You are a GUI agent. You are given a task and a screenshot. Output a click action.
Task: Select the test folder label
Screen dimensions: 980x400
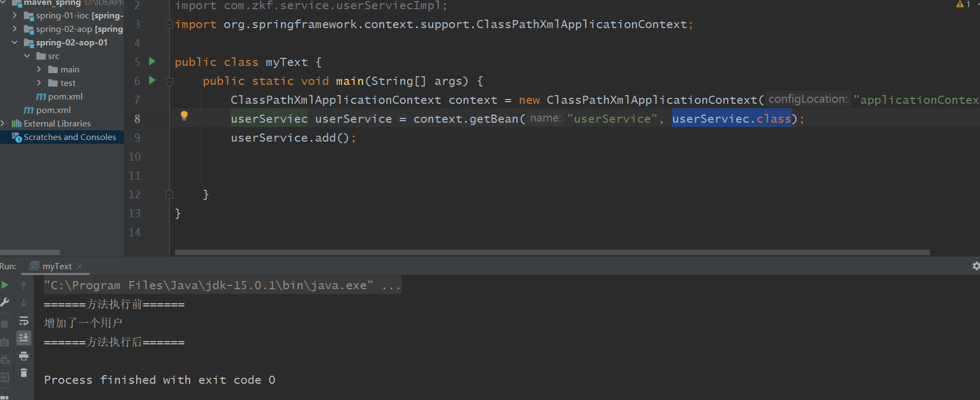pos(68,83)
